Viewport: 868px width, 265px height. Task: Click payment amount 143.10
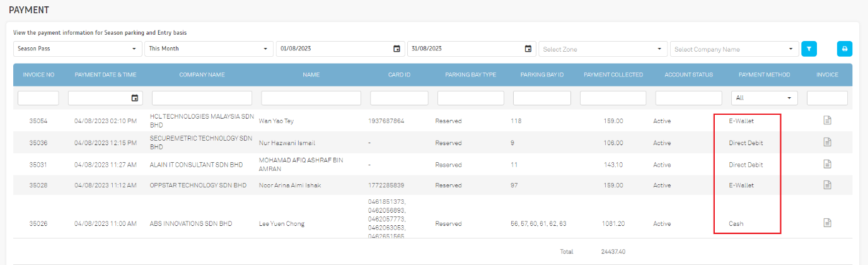click(613, 164)
